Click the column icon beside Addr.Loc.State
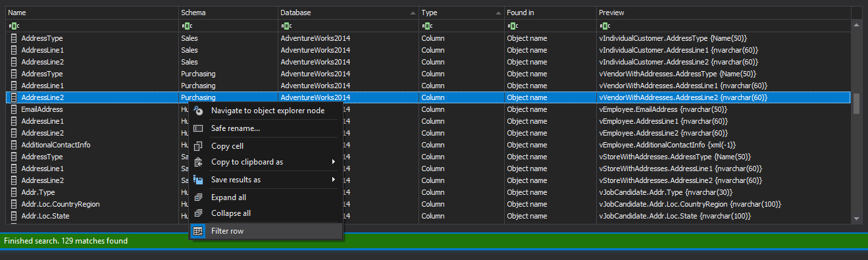Viewport: 868px width, 260px height. click(13, 216)
